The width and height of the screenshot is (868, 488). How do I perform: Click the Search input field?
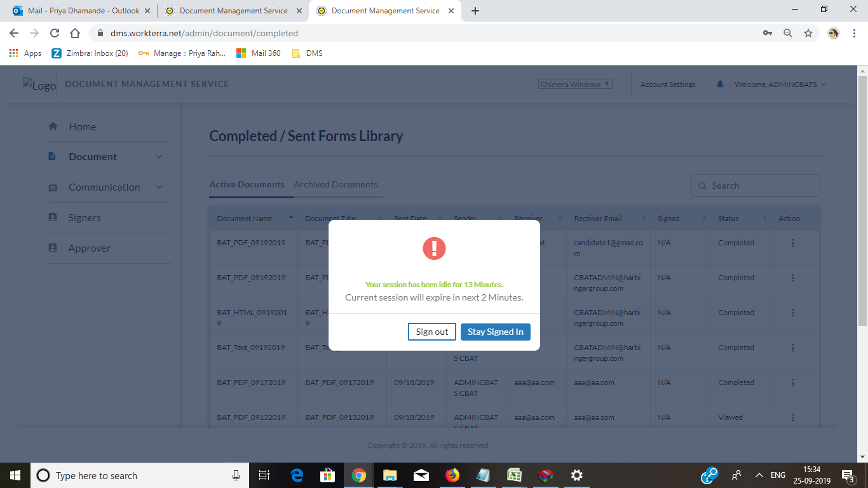pos(756,186)
